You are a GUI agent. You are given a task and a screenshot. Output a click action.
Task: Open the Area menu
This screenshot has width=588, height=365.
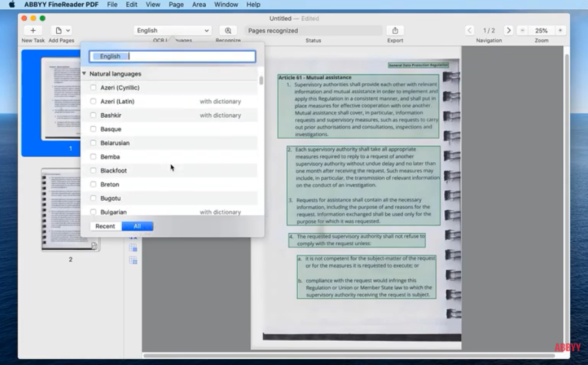pyautogui.click(x=199, y=5)
